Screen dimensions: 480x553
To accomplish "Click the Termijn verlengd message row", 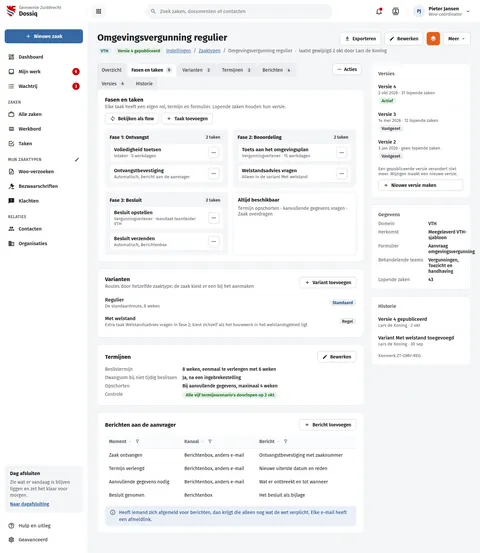I will 230,468.
